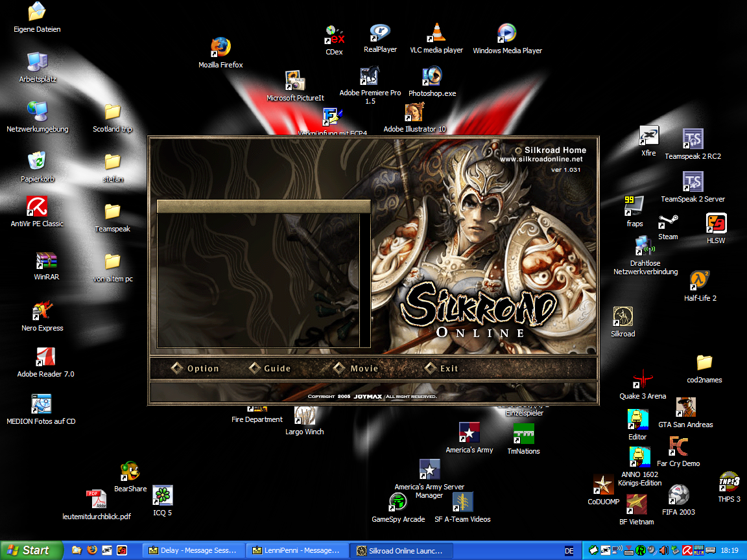Open the Xfire desktop icon
Viewport: 747px width, 560px height.
click(x=648, y=137)
